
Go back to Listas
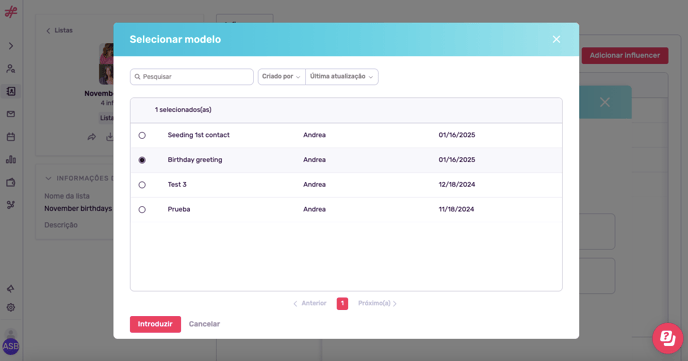[x=60, y=30]
